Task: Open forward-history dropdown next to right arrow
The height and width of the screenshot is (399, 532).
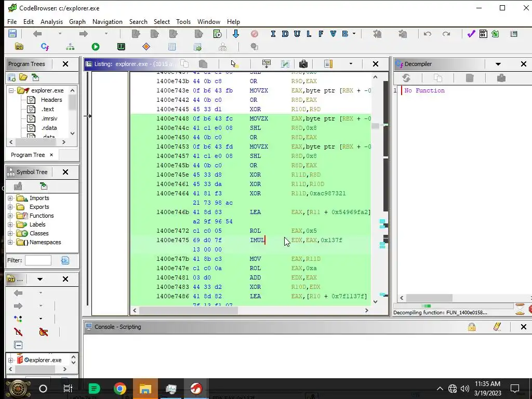Action: (x=106, y=34)
